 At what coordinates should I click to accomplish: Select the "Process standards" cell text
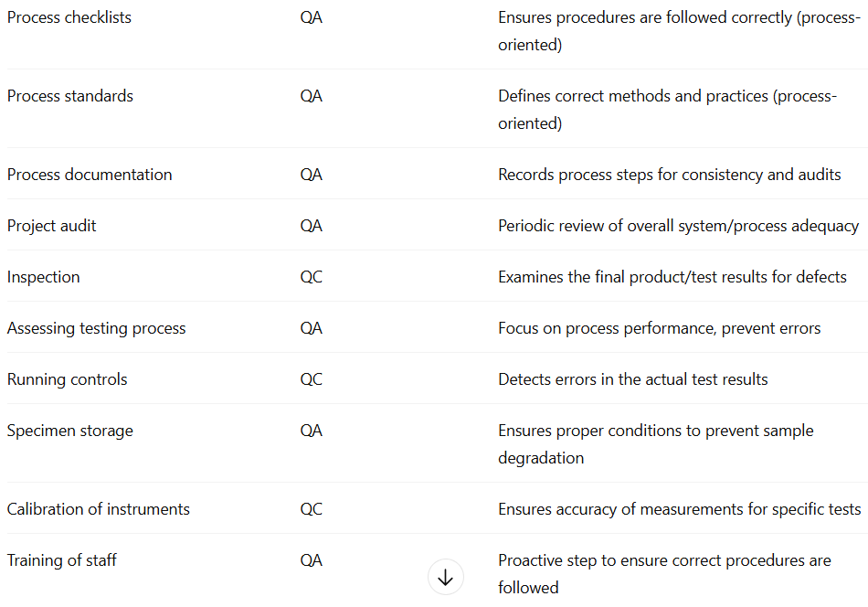70,96
